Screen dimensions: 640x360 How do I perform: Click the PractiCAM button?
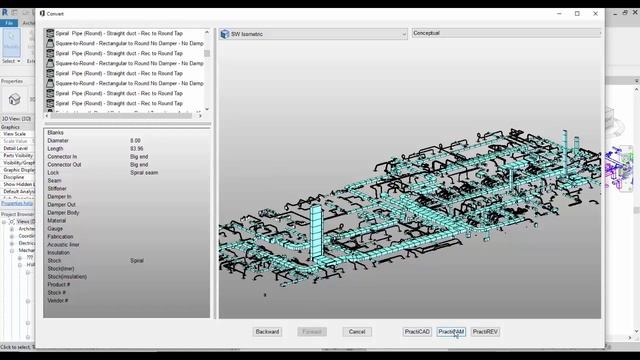[451, 332]
